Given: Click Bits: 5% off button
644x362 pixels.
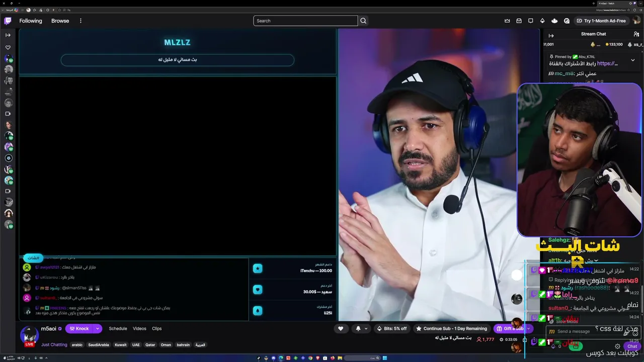Looking at the screenshot, I should click(391, 328).
